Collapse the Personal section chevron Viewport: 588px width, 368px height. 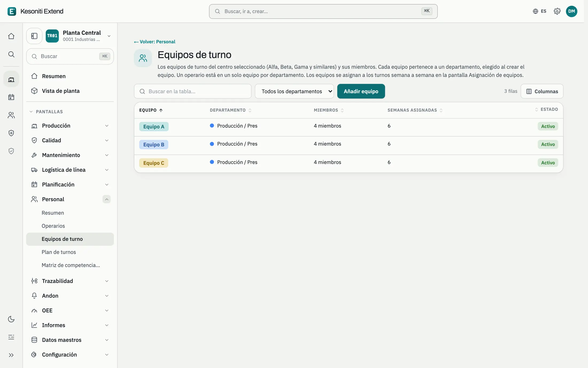[x=106, y=199]
